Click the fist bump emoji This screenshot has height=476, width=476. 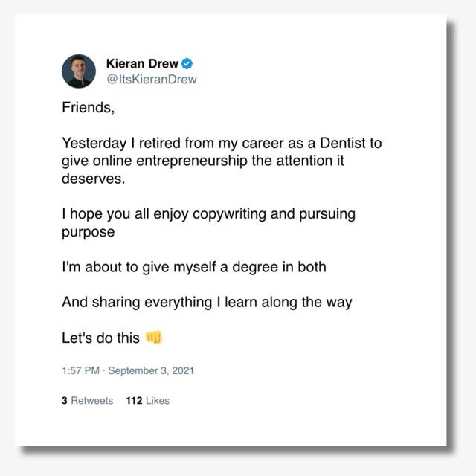[x=155, y=338]
